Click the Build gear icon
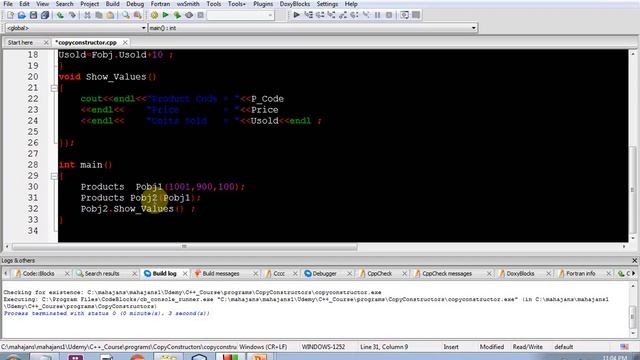Screen dimensions: 640x360 click(154, 15)
